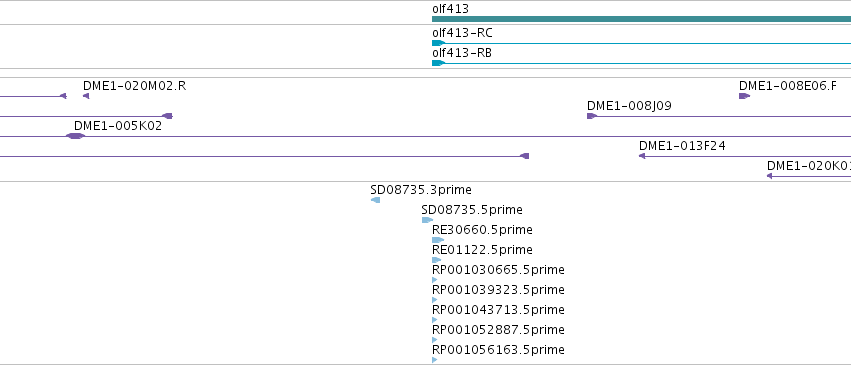Click the olf413-RC transcript arrow
The image size is (851, 365).
439,43
